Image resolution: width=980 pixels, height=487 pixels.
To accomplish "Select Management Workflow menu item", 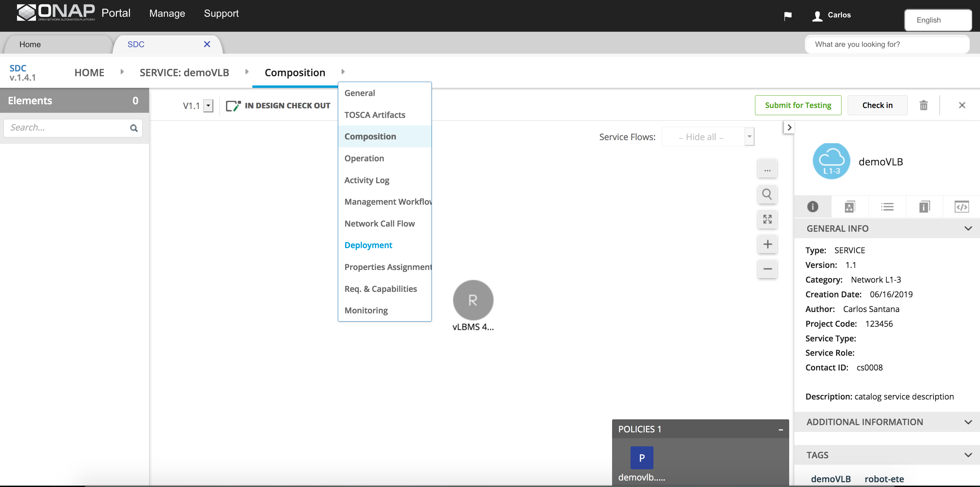I will point(385,202).
